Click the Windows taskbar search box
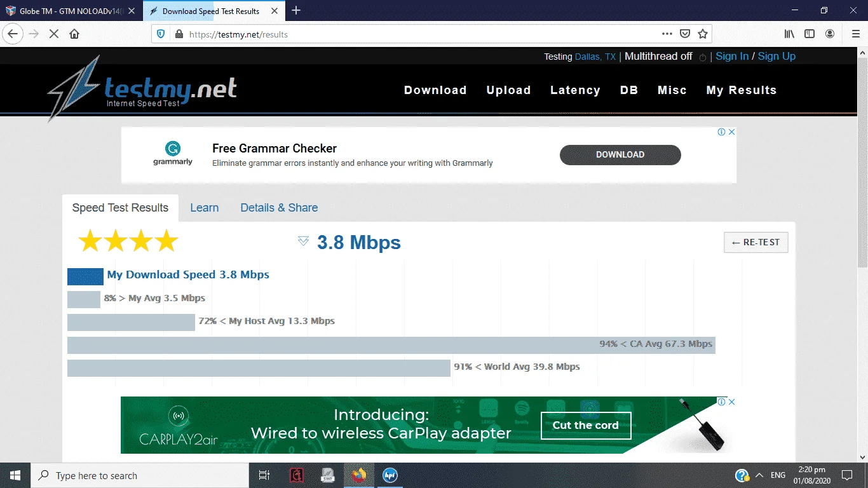868x488 pixels. tap(139, 475)
